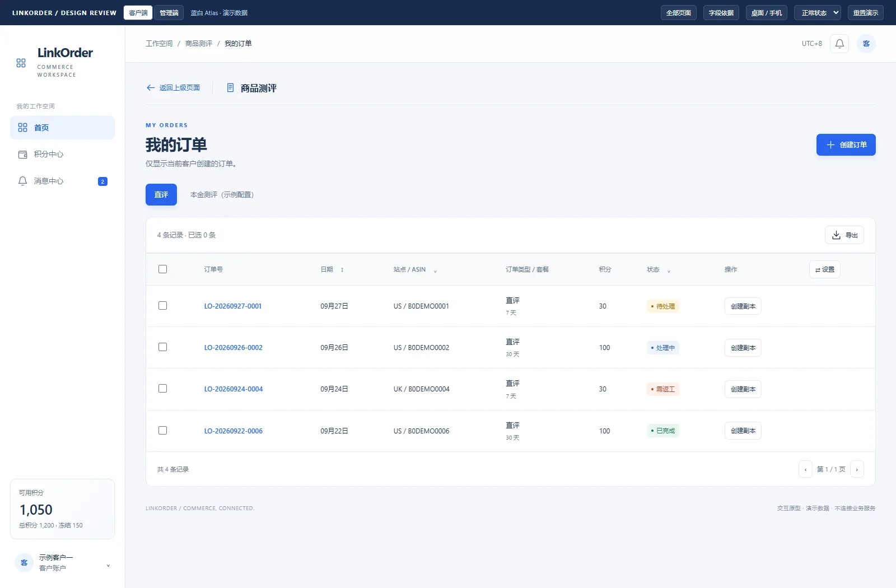Viewport: 896px width, 588px height.
Task: Expand the 状态 column filter
Action: pos(669,271)
